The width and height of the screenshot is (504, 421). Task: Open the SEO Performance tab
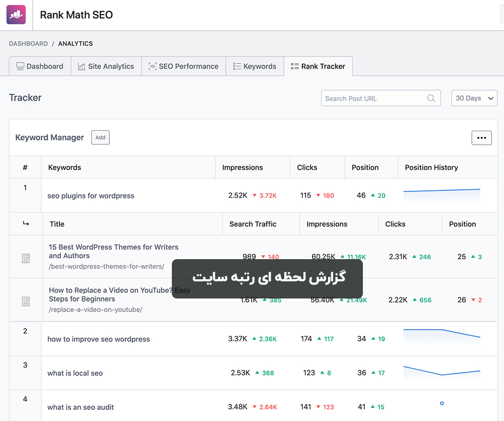tap(183, 66)
